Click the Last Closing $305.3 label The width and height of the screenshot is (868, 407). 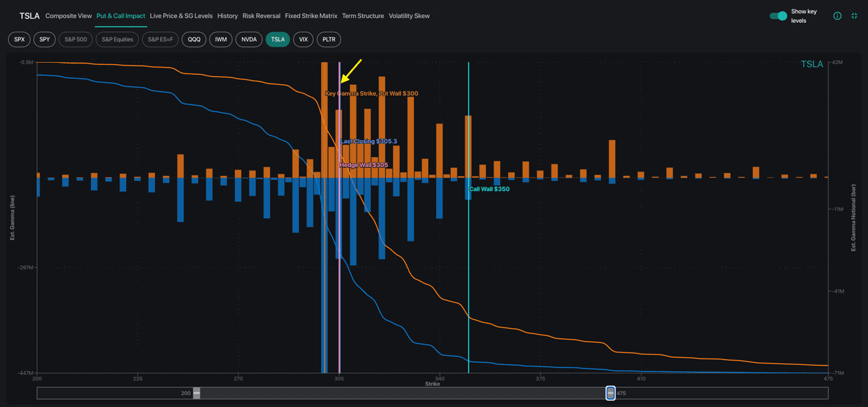tap(369, 142)
